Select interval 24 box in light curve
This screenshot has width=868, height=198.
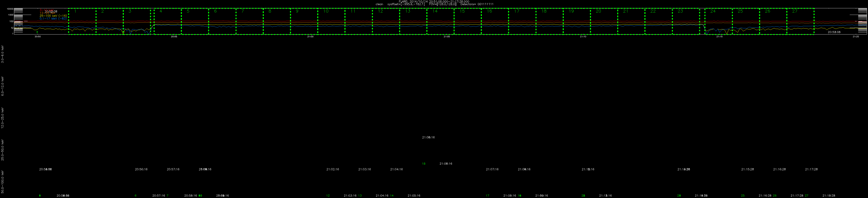719,21
